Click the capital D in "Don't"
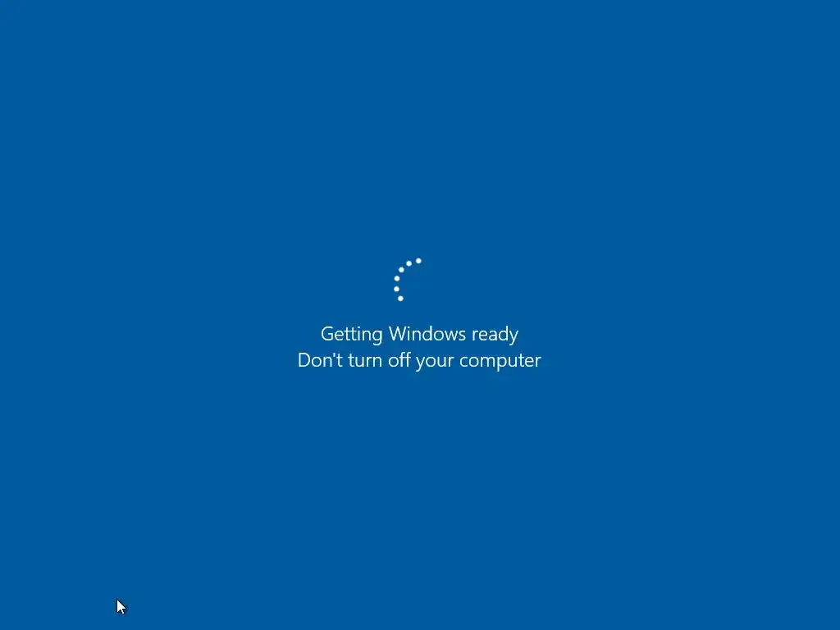Viewport: 840px width, 630px height. pos(305,360)
